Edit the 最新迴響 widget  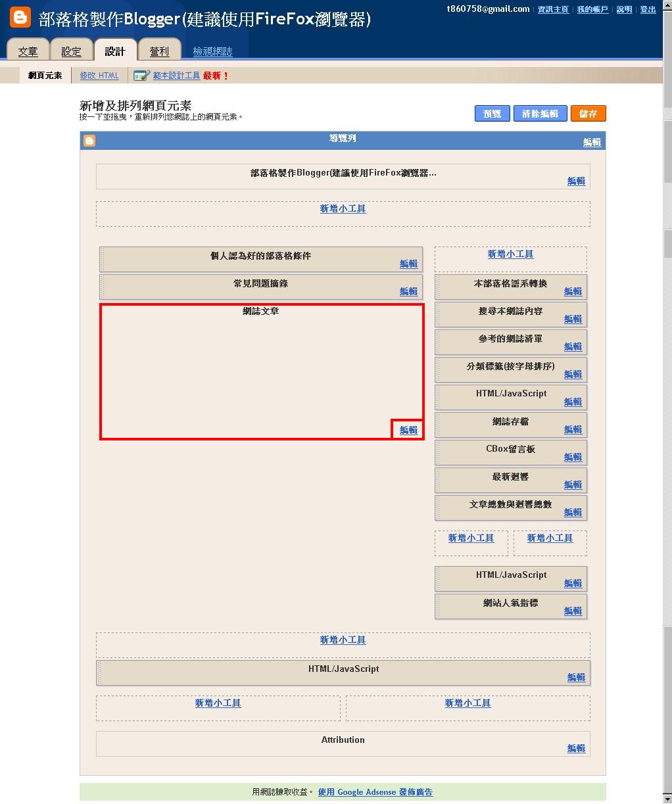(x=573, y=485)
